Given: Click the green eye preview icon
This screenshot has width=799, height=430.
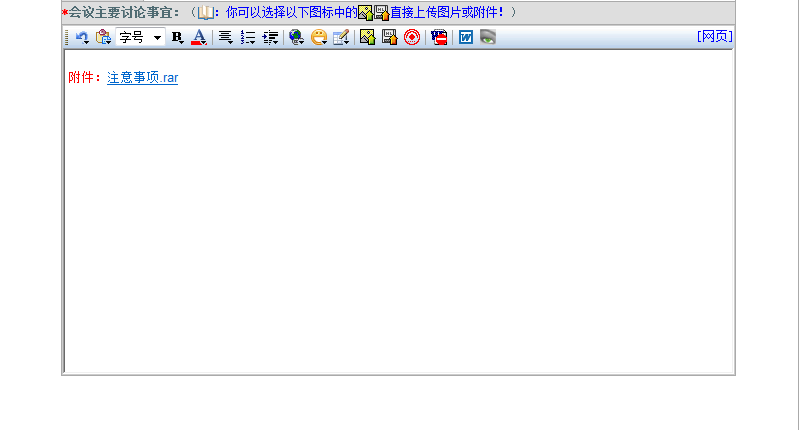Looking at the screenshot, I should [x=488, y=37].
